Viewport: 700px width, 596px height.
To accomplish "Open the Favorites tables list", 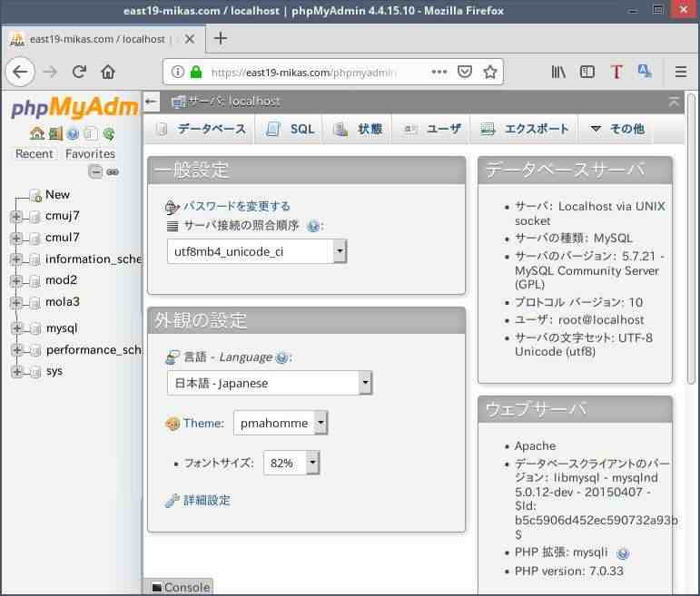I will tap(90, 154).
